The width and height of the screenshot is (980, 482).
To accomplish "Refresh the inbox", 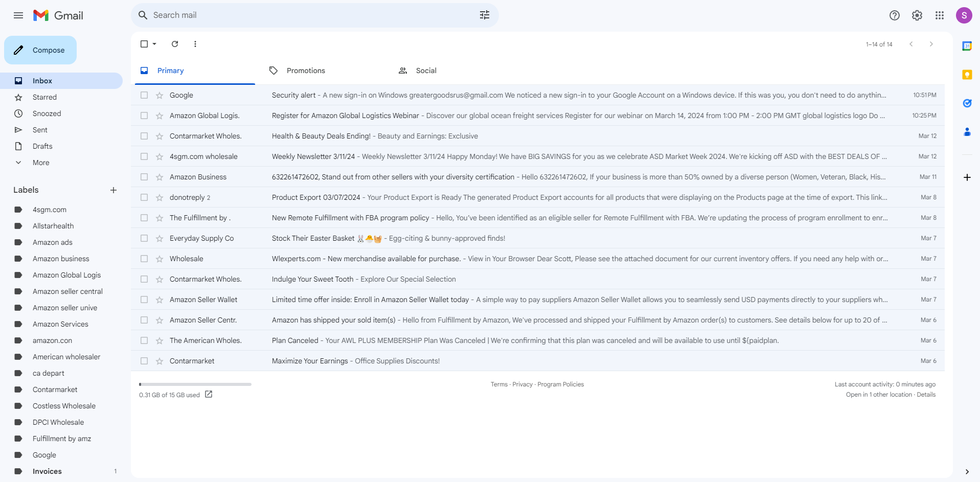I will pyautogui.click(x=175, y=44).
